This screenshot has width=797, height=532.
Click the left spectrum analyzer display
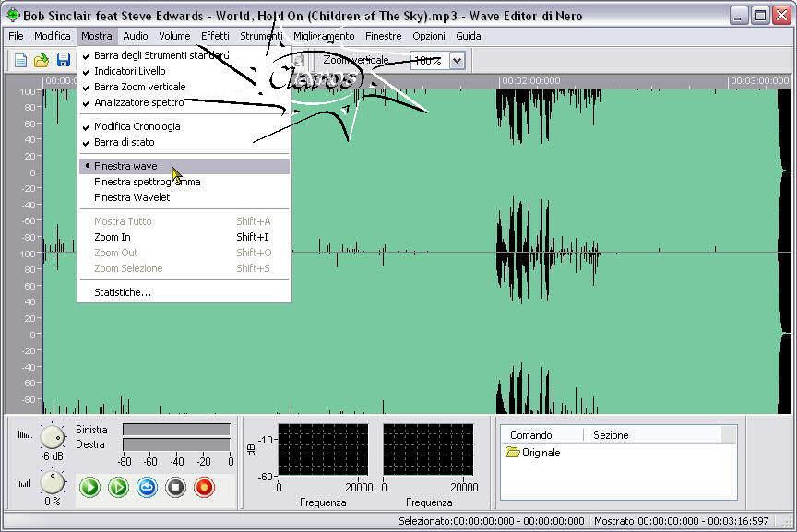(323, 450)
